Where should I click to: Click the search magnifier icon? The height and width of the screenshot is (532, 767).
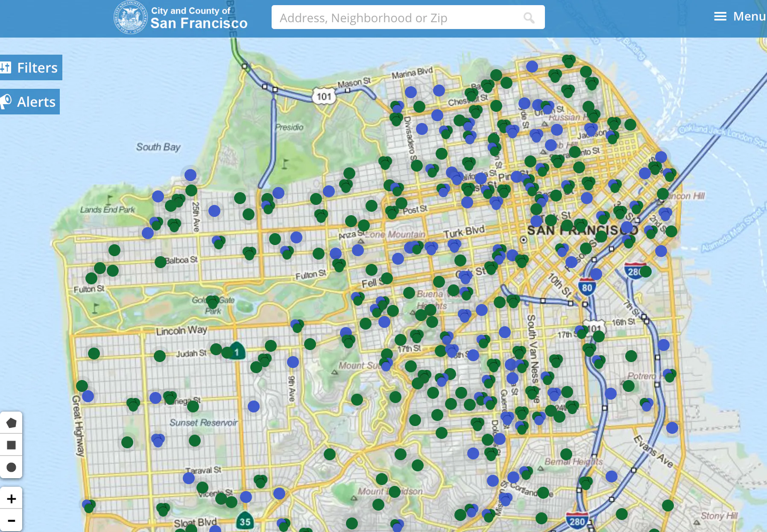pos(529,18)
